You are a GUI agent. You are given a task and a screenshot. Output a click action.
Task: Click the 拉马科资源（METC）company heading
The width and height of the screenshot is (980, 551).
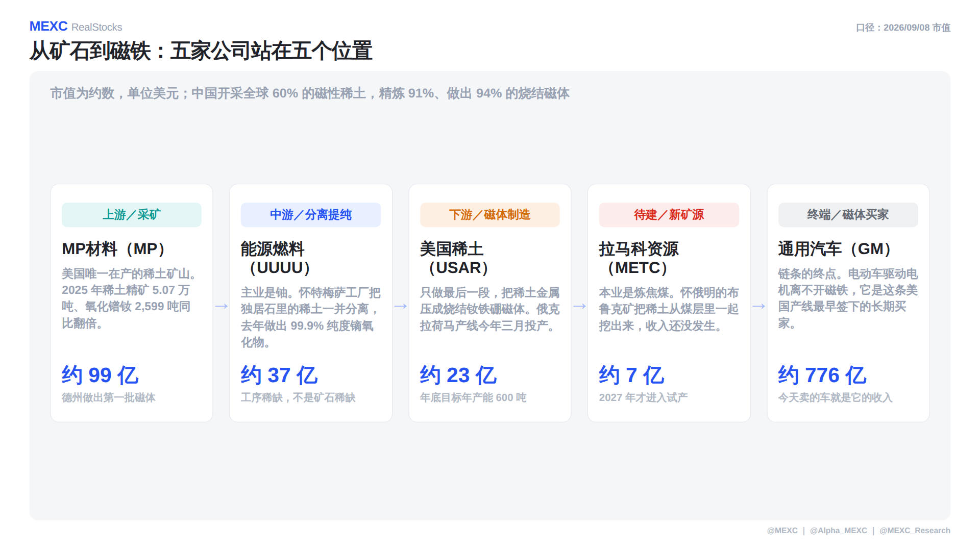click(639, 258)
